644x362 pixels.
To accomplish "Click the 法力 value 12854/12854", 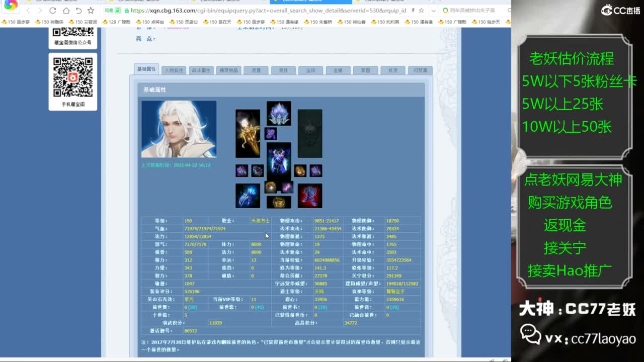I will pos(198,236).
